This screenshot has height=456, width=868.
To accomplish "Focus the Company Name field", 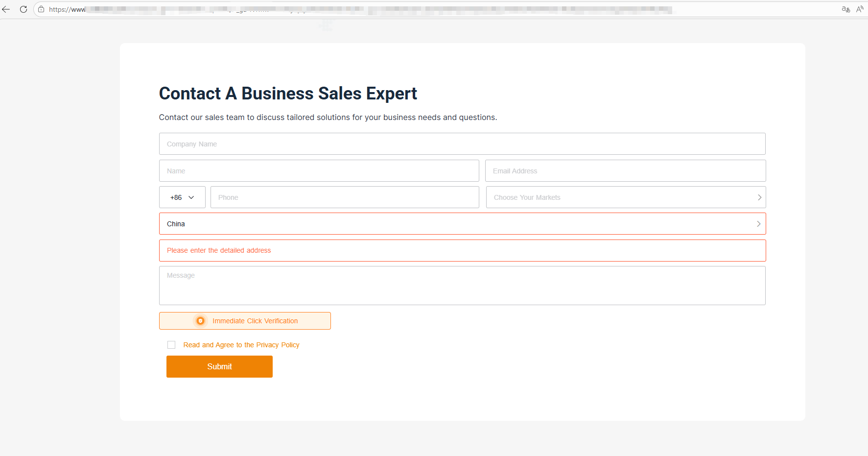I will coord(462,144).
